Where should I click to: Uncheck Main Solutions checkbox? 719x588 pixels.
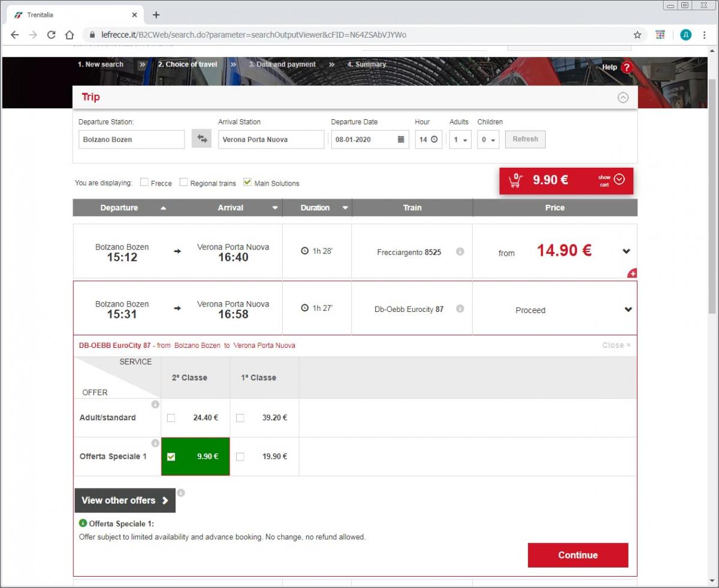[247, 183]
